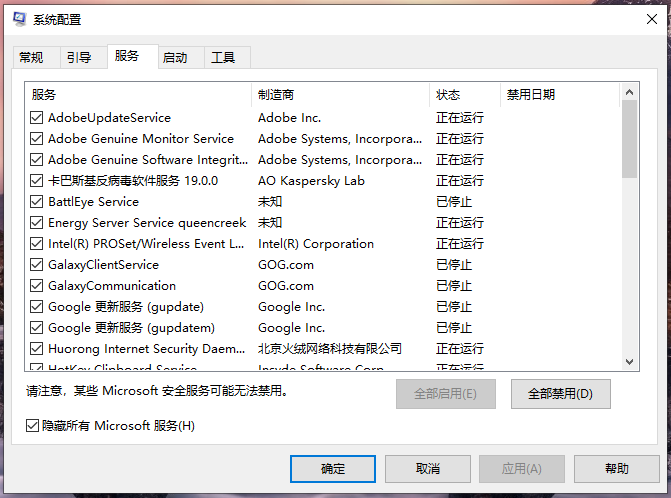Select the GalaxyCommunication row name
671x498 pixels.
tap(112, 285)
